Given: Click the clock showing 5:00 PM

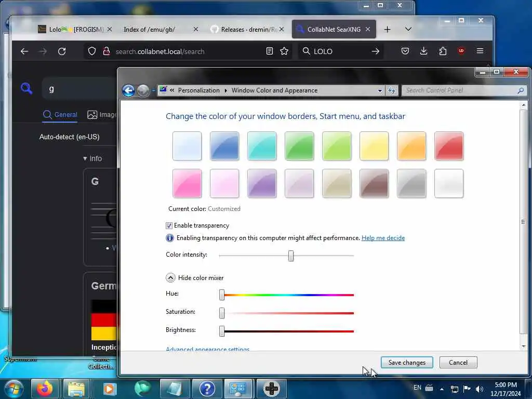Looking at the screenshot, I should coord(506,389).
